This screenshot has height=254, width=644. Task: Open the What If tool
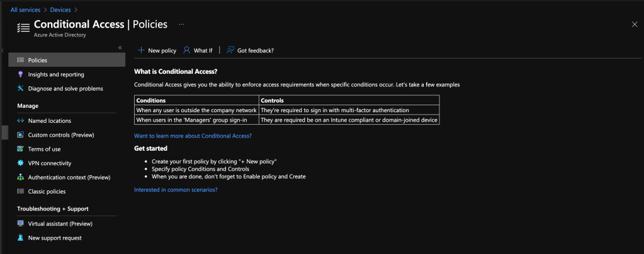pos(198,50)
